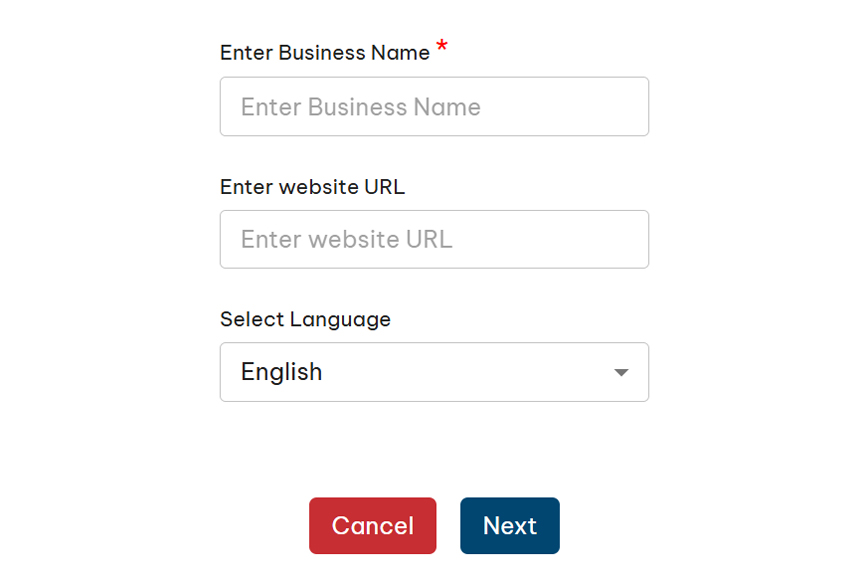Screen dimensions: 868x578
Task: Click the blue Next button
Action: pyautogui.click(x=509, y=526)
